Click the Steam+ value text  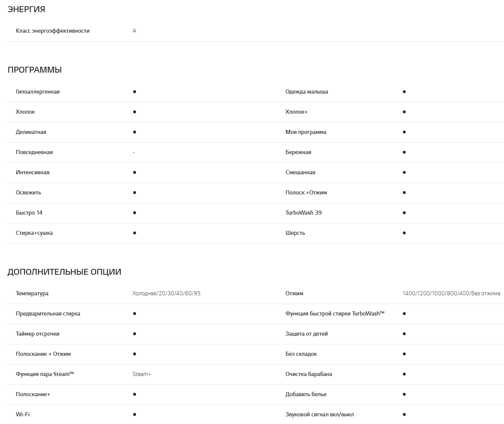[x=141, y=374]
